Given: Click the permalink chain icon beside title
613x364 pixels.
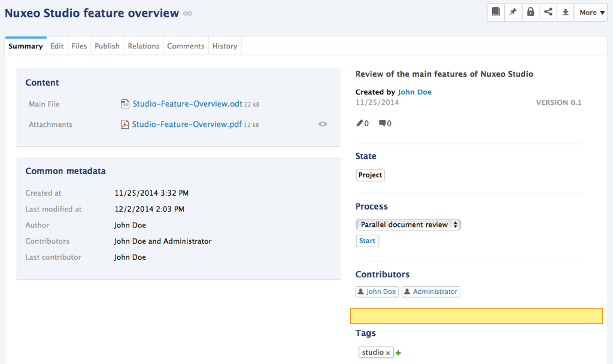Looking at the screenshot, I should (x=187, y=14).
